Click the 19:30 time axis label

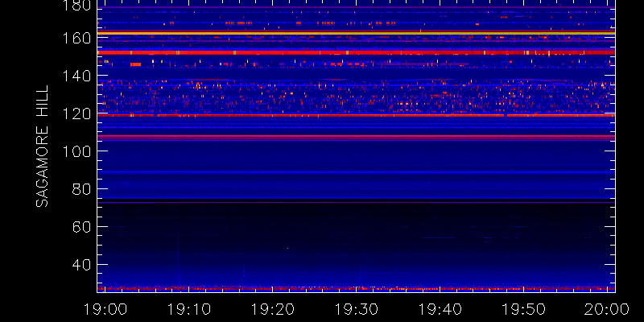tap(356, 309)
